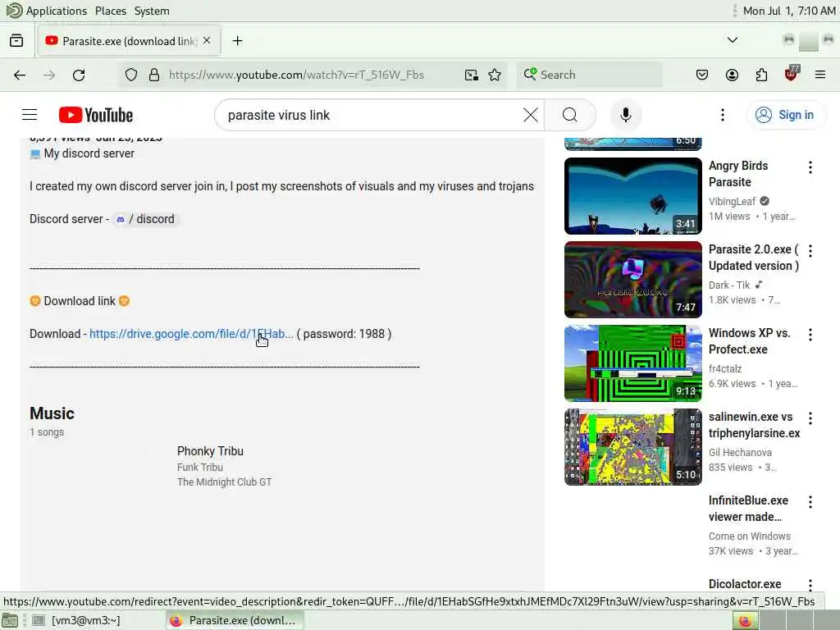
Task: Click the YouTube search magnifier button
Action: [570, 115]
